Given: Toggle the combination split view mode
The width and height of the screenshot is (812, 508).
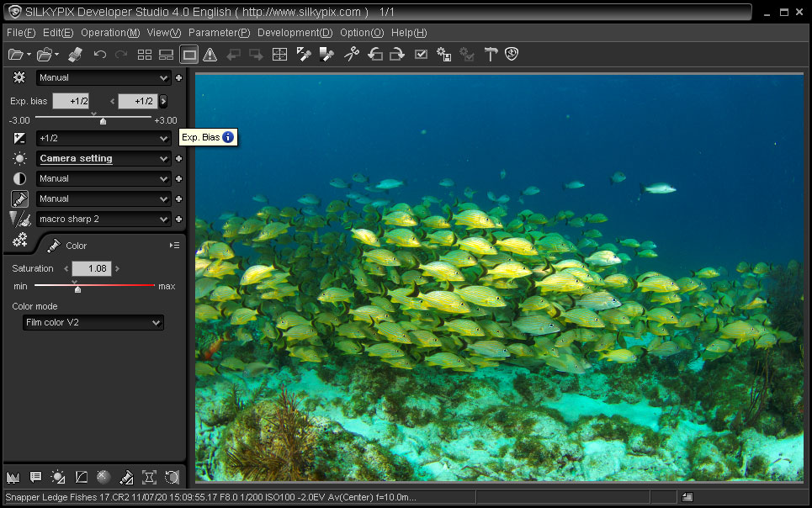Looking at the screenshot, I should click(167, 55).
